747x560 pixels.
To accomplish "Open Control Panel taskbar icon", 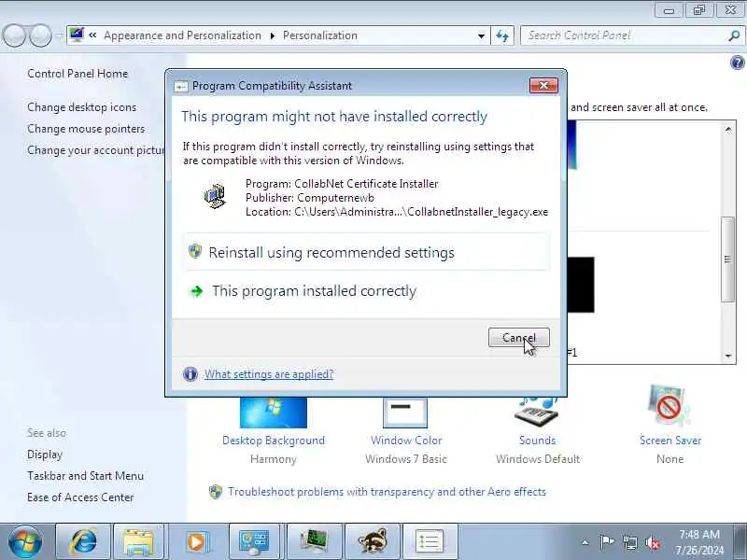I will point(254,541).
